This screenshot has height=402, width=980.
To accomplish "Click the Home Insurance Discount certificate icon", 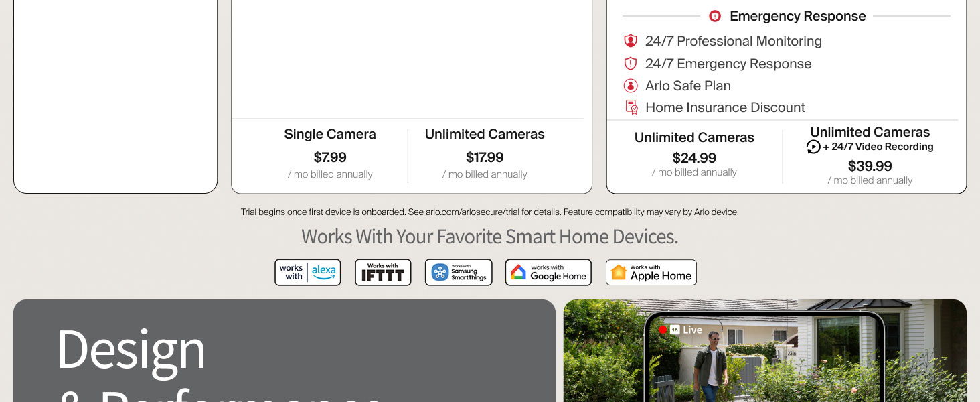I will pos(631,107).
